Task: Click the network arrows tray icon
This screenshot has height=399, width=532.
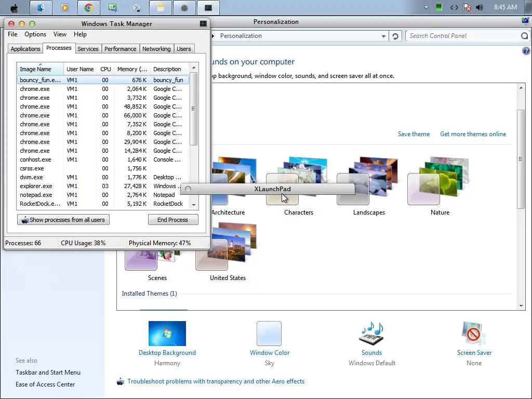Action: coord(454,7)
